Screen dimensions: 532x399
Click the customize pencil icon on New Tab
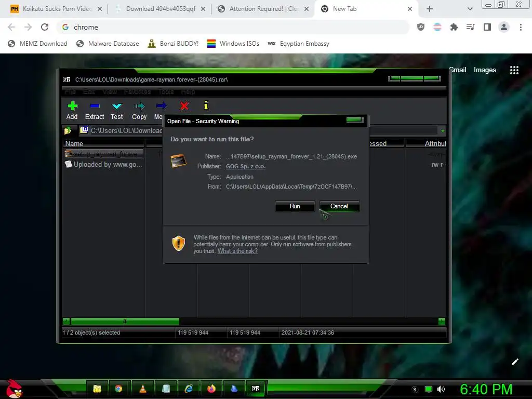pos(515,362)
